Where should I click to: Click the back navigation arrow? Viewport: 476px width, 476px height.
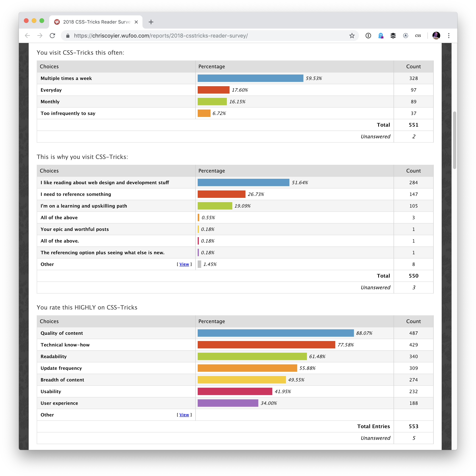point(27,36)
